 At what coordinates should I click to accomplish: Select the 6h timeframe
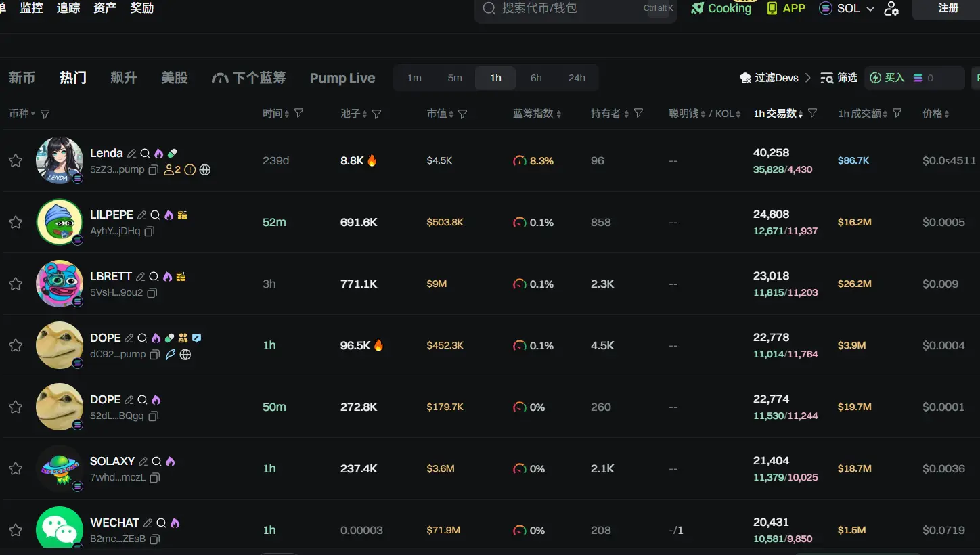(536, 78)
